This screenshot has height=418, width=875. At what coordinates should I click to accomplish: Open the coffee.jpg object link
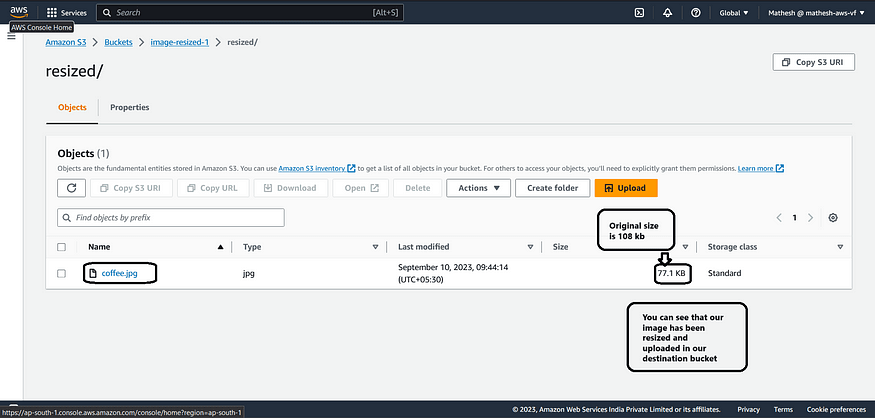pos(119,273)
